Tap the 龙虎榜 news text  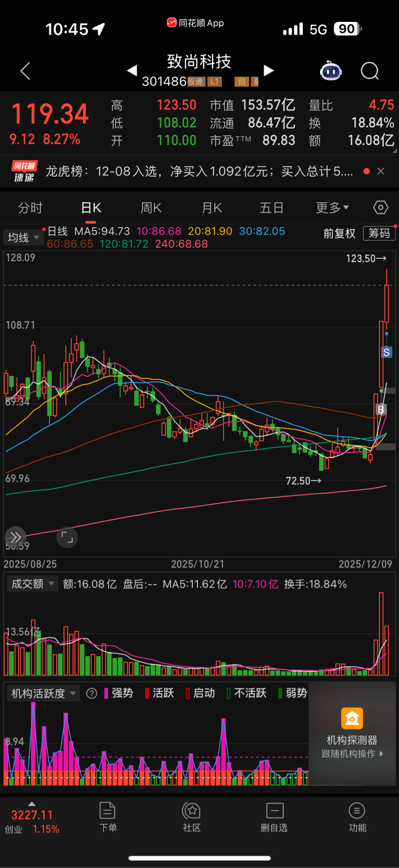(199, 171)
